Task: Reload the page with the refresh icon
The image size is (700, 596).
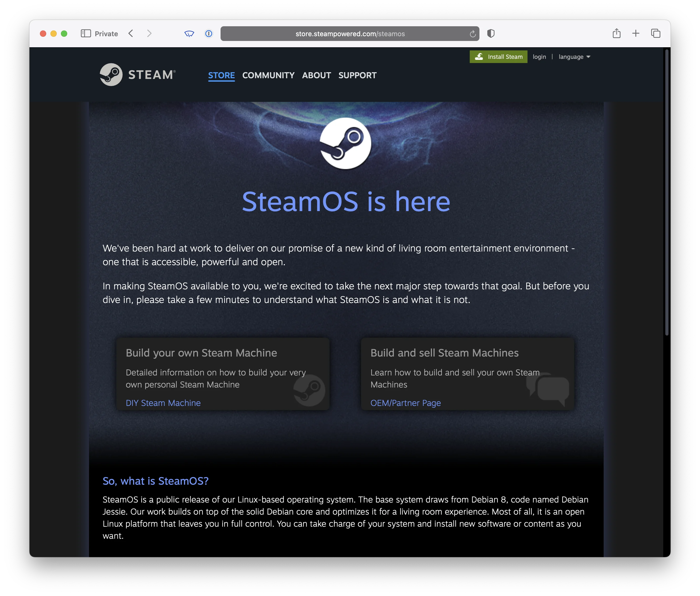Action: pos(473,34)
